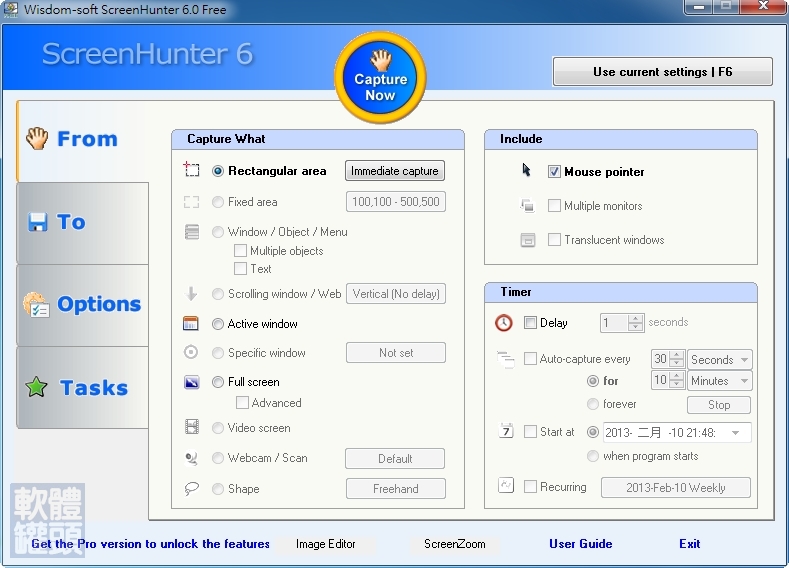This screenshot has height=568, width=789.
Task: Click the 100,100 - 500,500 fixed area button
Action: coord(396,202)
